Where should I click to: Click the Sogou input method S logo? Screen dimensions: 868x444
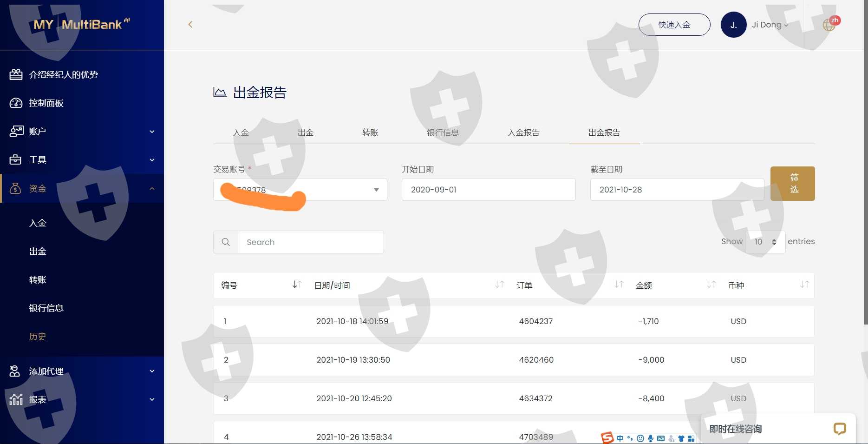tap(607, 437)
